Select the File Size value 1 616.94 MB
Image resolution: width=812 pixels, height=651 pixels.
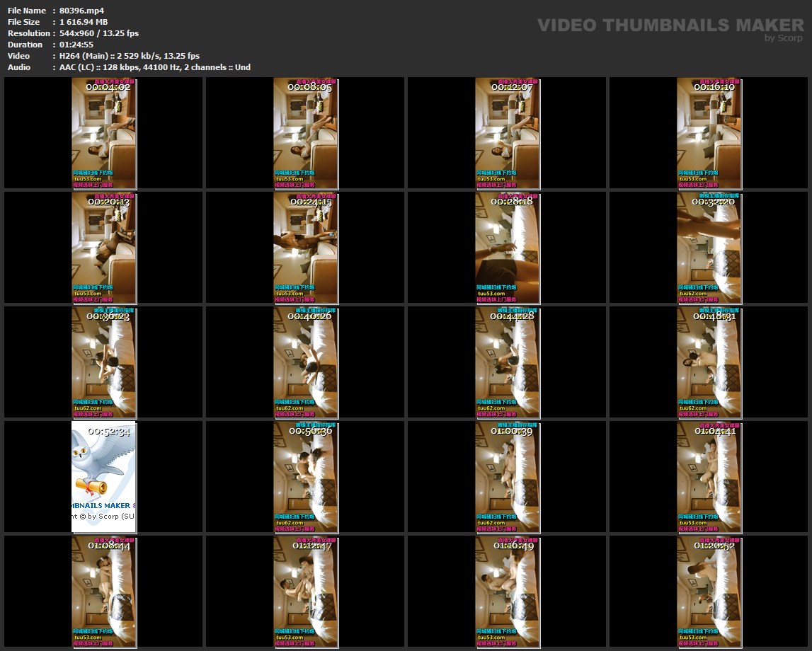point(84,22)
